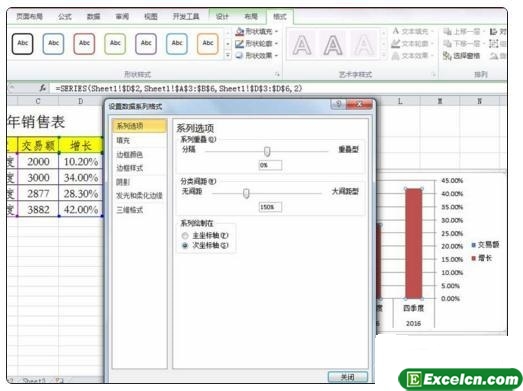This screenshot has width=523, height=391.
Task: Choose the second WordArt A style
Action: coord(333,45)
